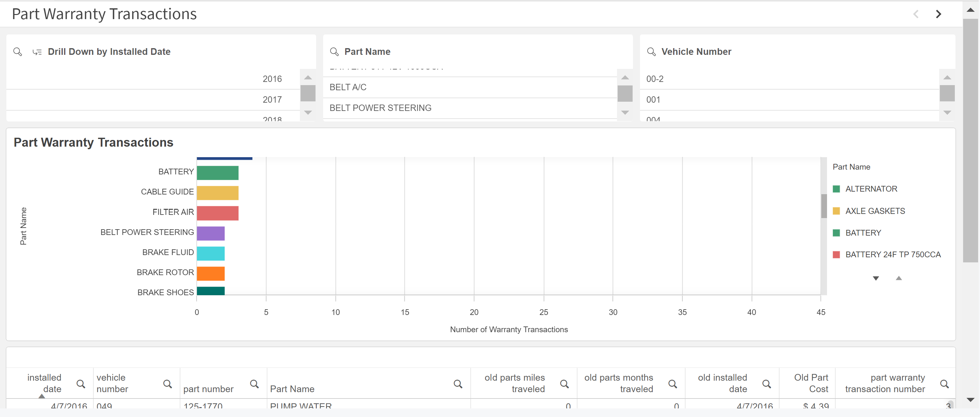Screen dimensions: 980x417
Task: Click the drill-down hierarchy icon
Action: (37, 52)
